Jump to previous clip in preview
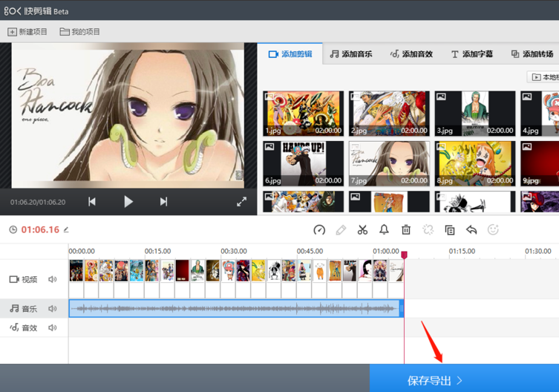Screen dimensions: 559x392 [x=92, y=202]
